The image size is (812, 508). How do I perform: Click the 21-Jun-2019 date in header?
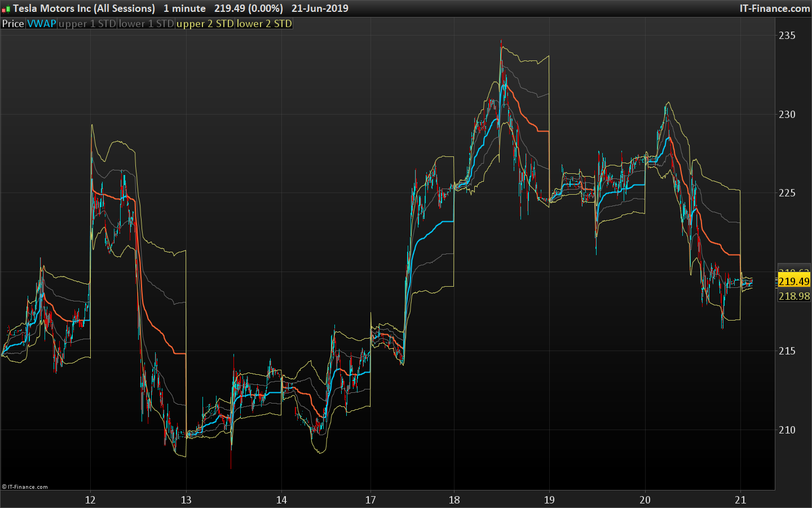[320, 8]
